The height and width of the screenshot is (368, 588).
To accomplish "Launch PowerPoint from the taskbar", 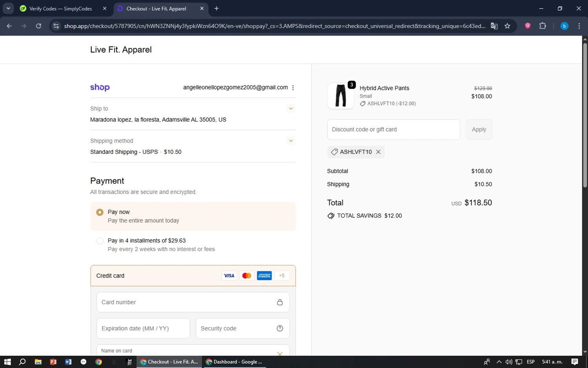I will tap(53, 362).
